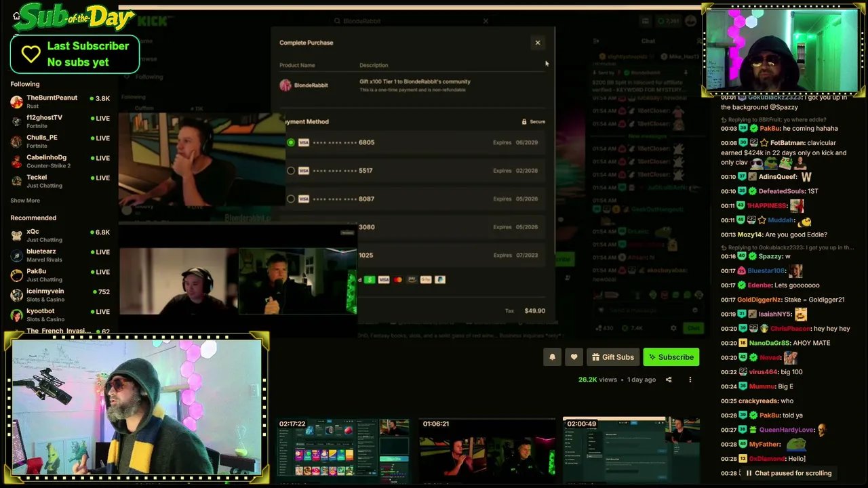Choose the Visa card ending 5517

pyautogui.click(x=291, y=171)
